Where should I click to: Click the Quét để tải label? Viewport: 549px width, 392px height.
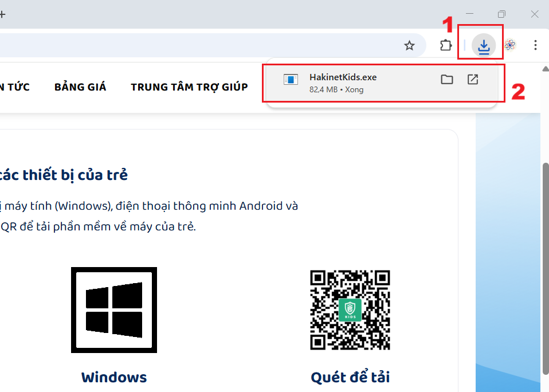coord(350,377)
